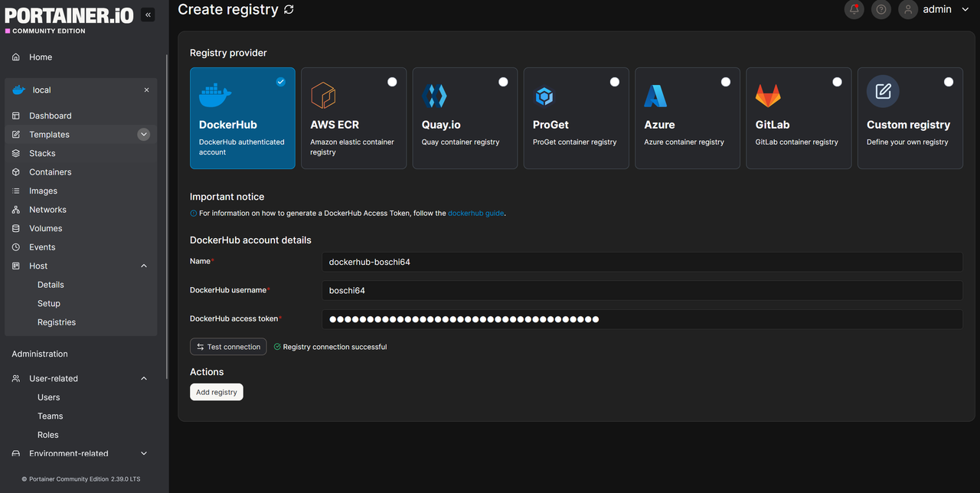The height and width of the screenshot is (493, 980).
Task: Click the Home icon in the sidebar
Action: click(x=16, y=57)
